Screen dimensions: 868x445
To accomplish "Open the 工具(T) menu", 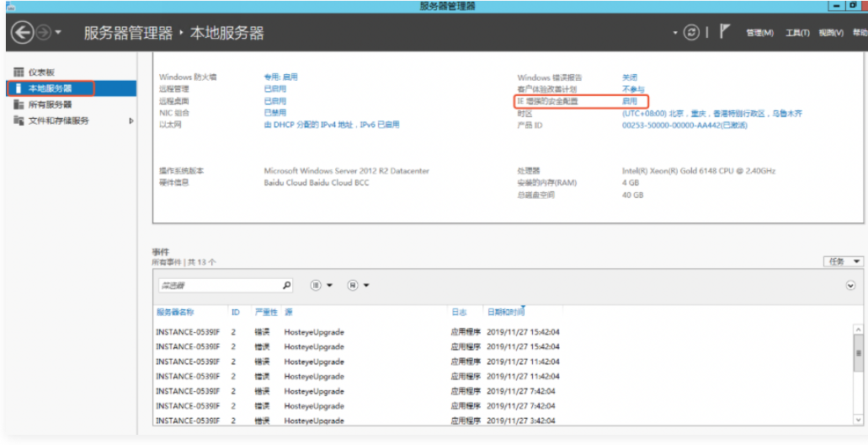I will click(x=796, y=33).
